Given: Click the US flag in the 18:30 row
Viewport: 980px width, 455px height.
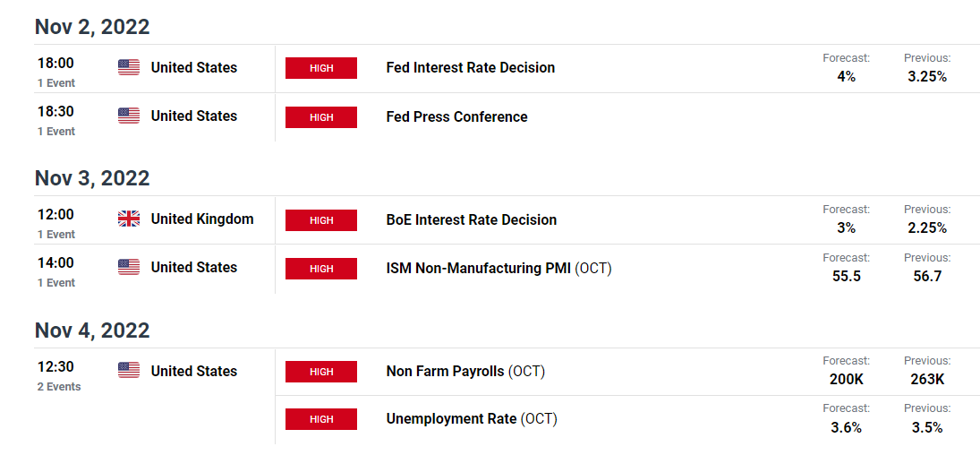Looking at the screenshot, I should [x=129, y=116].
